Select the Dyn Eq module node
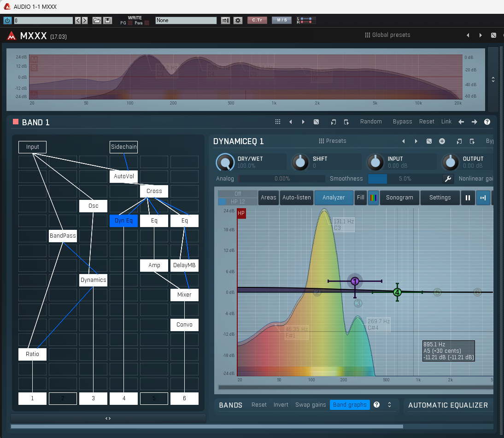 [123, 221]
